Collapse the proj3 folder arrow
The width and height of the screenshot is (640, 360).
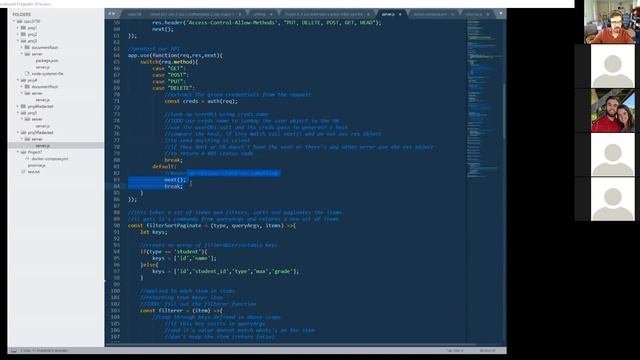[18, 41]
